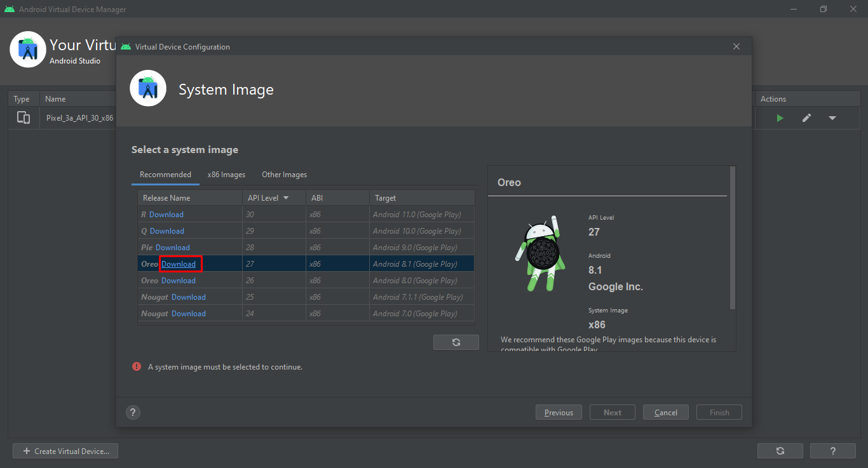Click the Finish button
The image size is (868, 468).
coord(719,412)
